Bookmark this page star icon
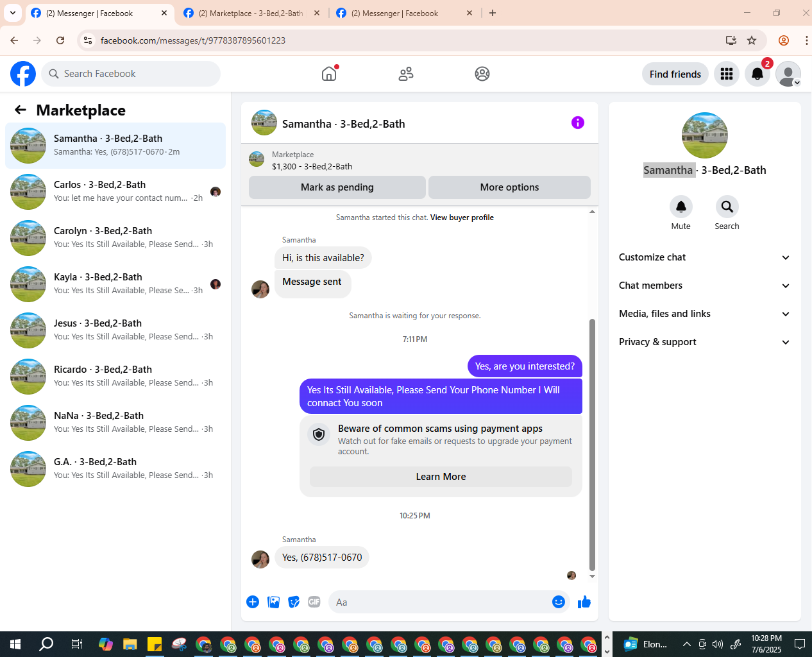 click(x=752, y=40)
